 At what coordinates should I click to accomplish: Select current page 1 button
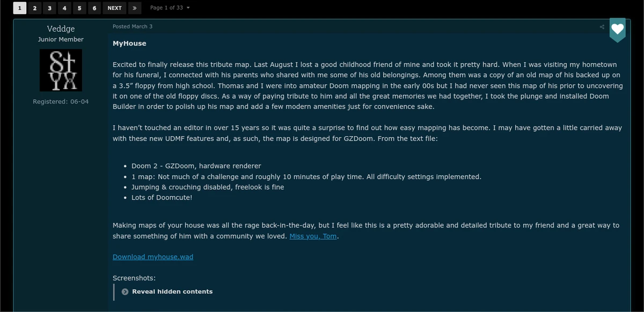coord(20,8)
